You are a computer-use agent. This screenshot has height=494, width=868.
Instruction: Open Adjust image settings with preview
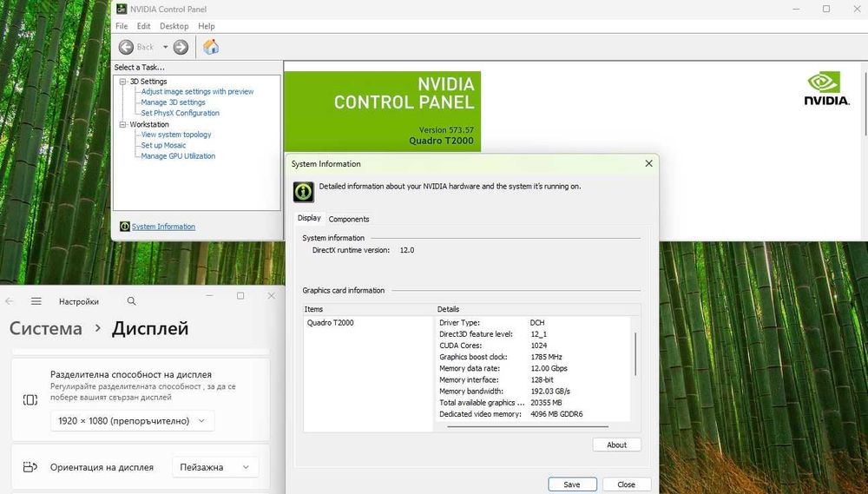pos(197,91)
